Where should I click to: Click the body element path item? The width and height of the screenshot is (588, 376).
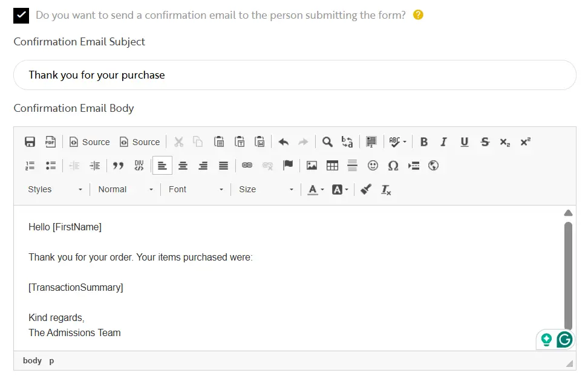pos(32,361)
